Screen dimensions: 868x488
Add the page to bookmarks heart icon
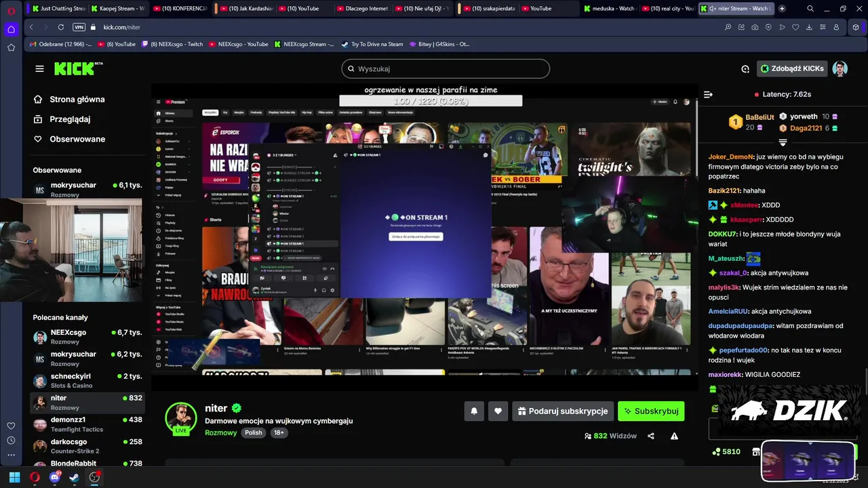pyautogui.click(x=795, y=27)
